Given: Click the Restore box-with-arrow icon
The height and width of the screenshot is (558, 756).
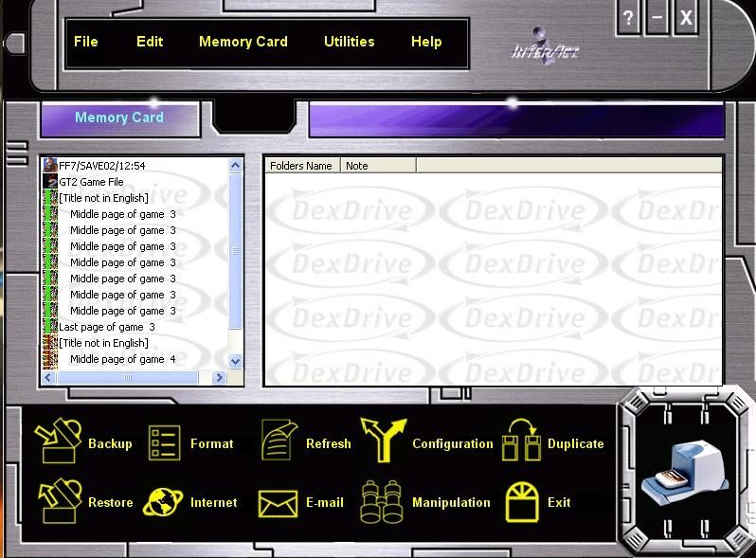Looking at the screenshot, I should (x=59, y=500).
